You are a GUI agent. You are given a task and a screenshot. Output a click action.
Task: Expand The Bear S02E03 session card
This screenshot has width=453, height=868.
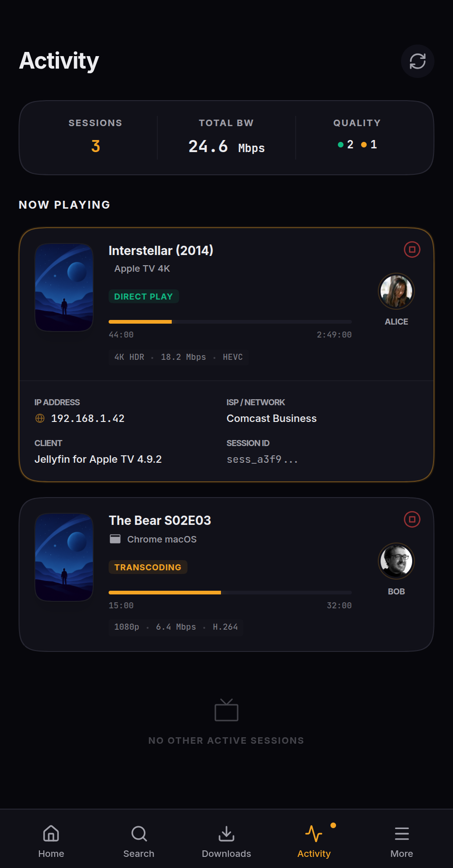tap(226, 574)
